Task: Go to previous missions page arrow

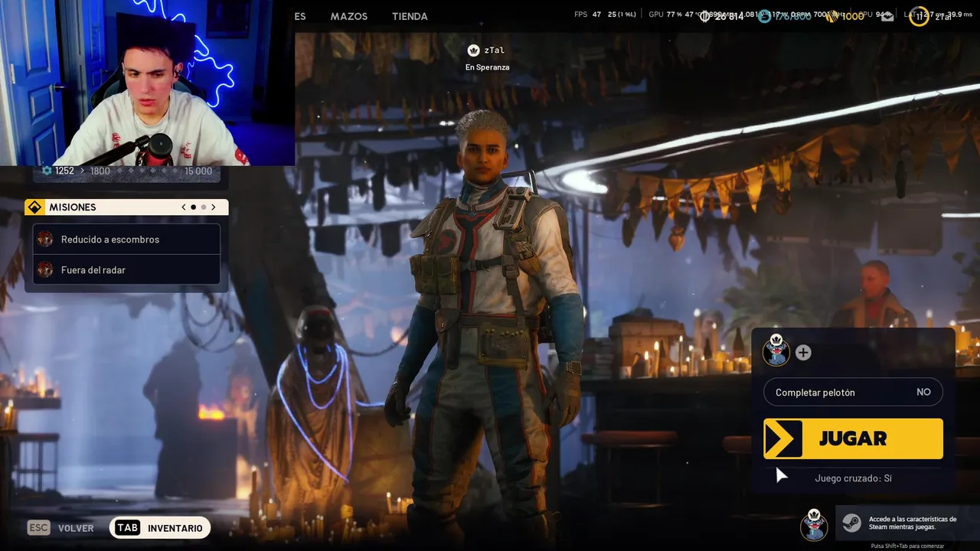Action: point(184,207)
